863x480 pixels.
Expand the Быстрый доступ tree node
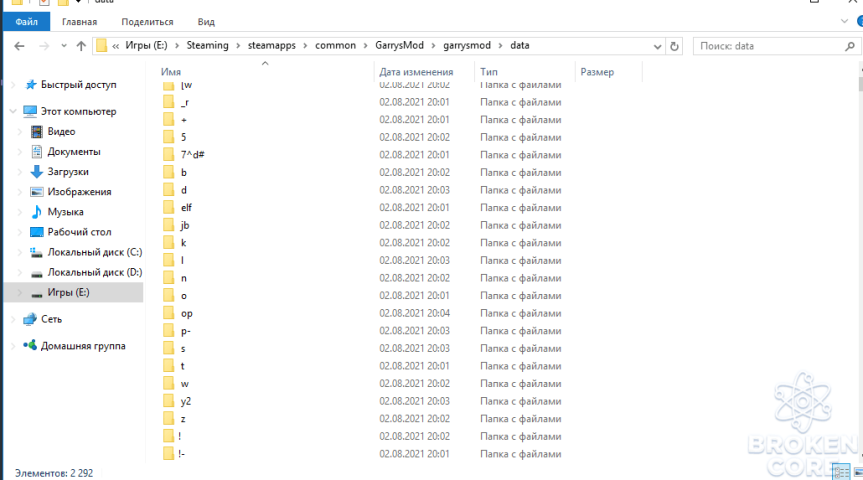(13, 85)
